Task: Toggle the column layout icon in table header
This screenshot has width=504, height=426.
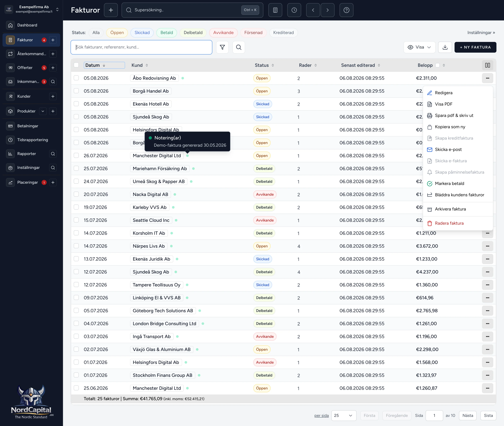Action: tap(487, 65)
